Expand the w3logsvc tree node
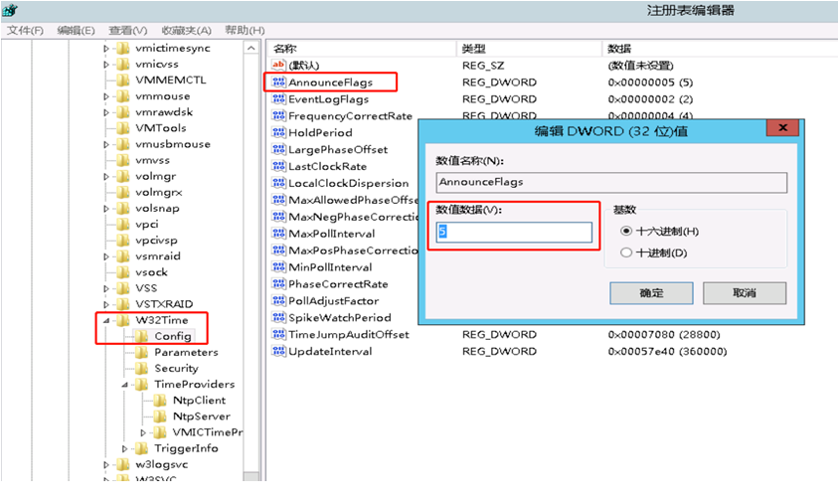The image size is (838, 504). pyautogui.click(x=105, y=465)
